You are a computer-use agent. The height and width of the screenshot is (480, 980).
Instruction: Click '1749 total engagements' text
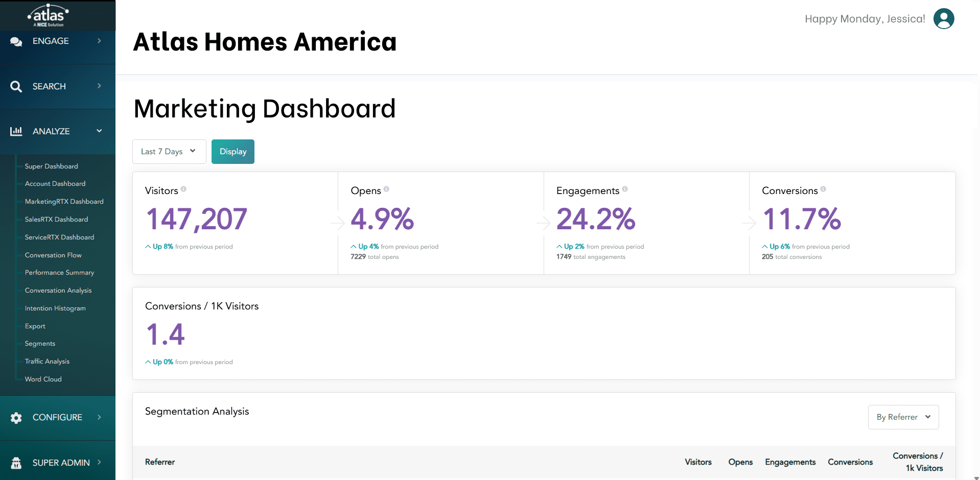(591, 257)
